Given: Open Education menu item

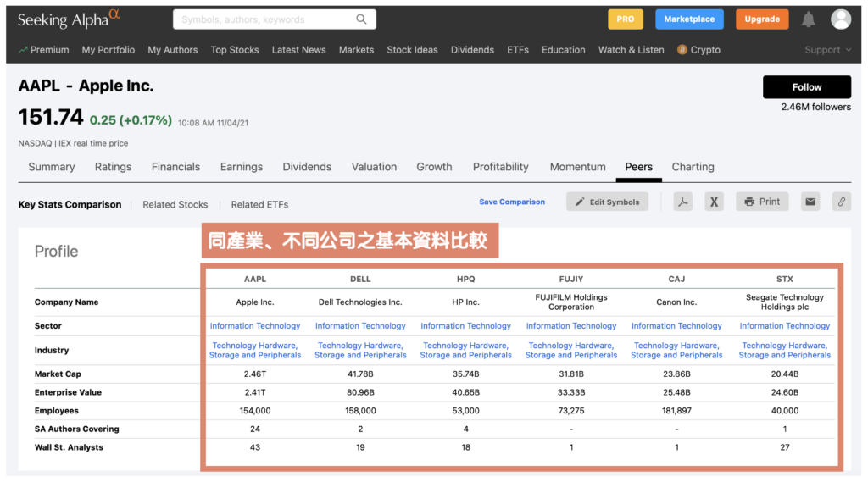Looking at the screenshot, I should click(x=563, y=50).
